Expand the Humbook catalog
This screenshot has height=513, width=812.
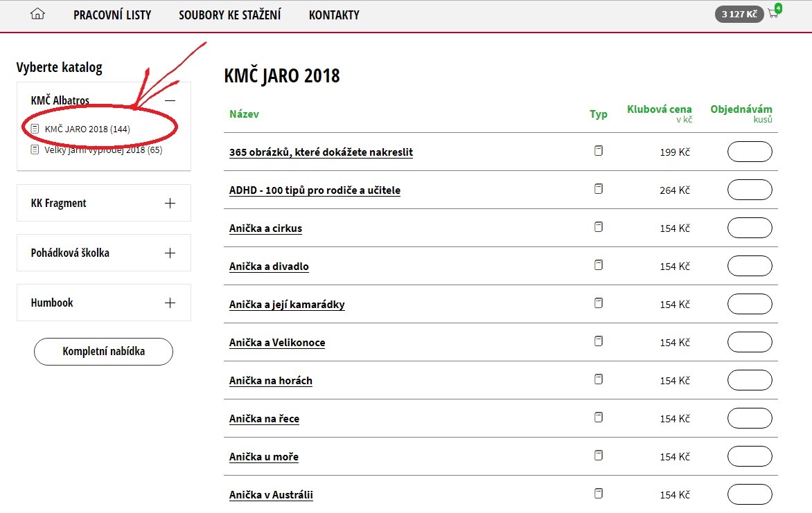pyautogui.click(x=170, y=303)
